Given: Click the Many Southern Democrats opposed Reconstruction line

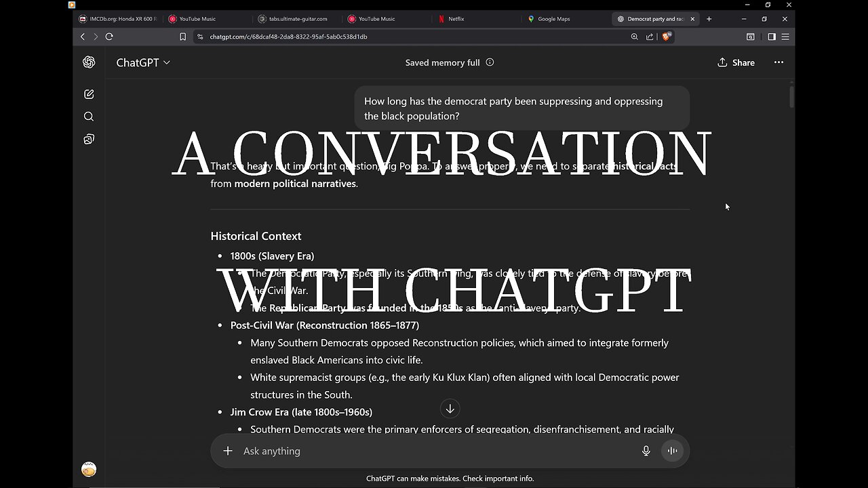Looking at the screenshot, I should click(459, 351).
